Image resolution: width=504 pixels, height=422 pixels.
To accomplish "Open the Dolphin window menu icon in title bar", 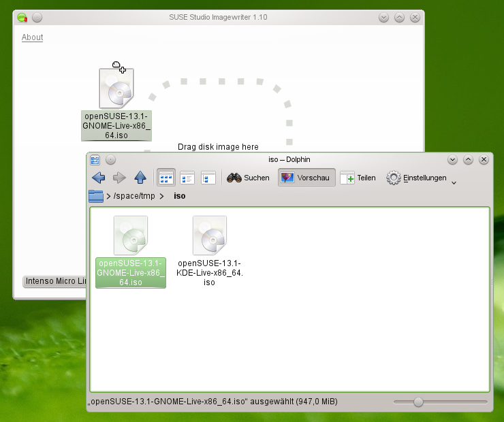I will [95, 160].
